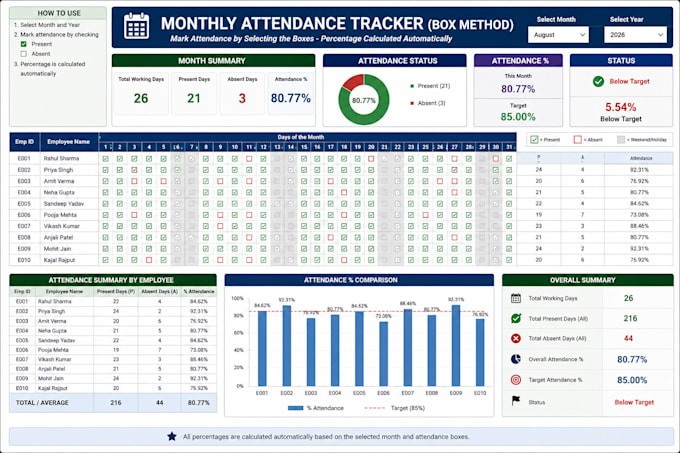680x453 pixels.
Task: Select the ATTENDANCE SUMMARY BY EMPLOYEE header
Action: pyautogui.click(x=113, y=280)
